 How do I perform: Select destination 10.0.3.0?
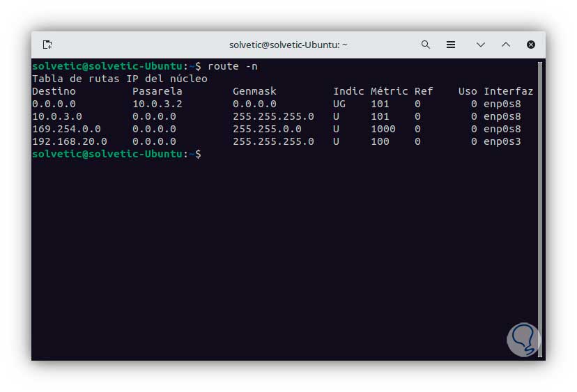click(57, 116)
